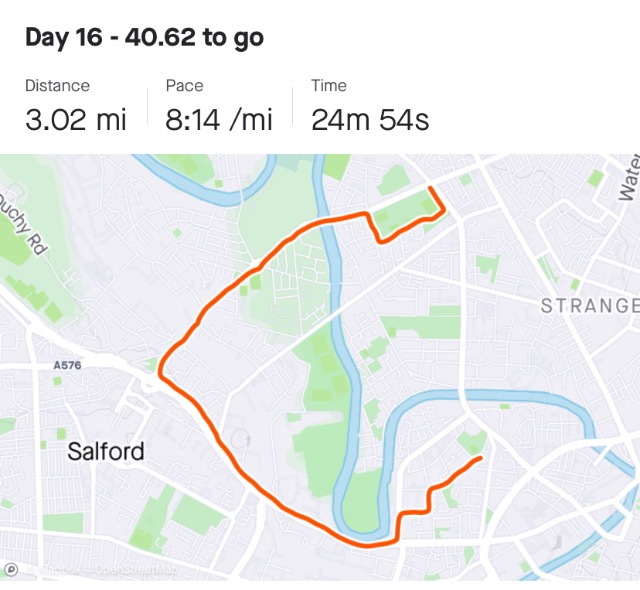Screen dimensions: 640x590
Task: Click the route's sharp westernmost corner
Action: tap(161, 372)
